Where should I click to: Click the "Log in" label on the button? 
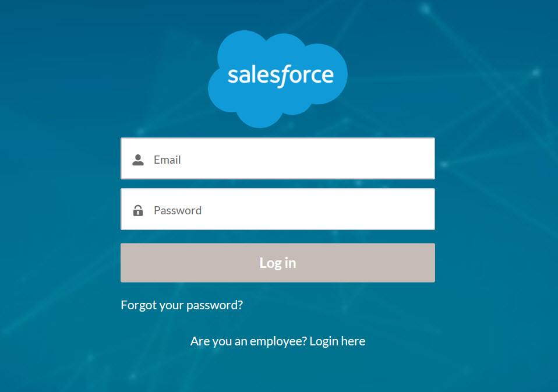[277, 263]
